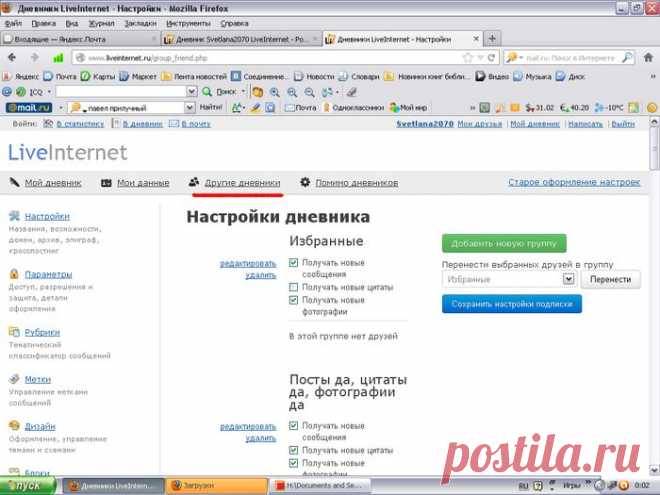Viewport: 660px width, 495px height.
Task: Open the Диск bookmark
Action: [570, 77]
